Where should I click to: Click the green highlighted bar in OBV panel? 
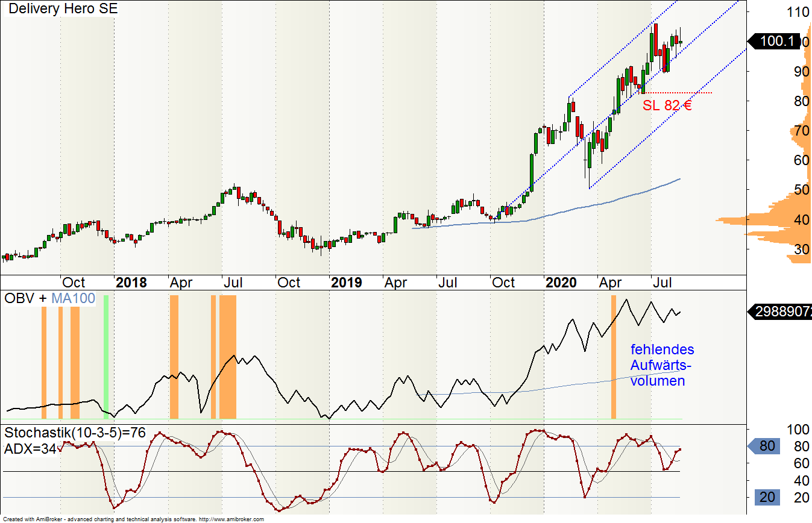(107, 356)
